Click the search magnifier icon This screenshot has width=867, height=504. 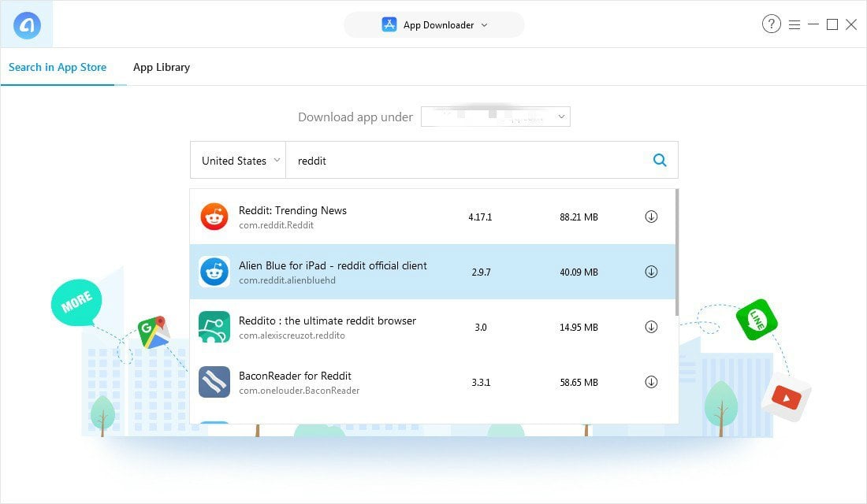660,161
